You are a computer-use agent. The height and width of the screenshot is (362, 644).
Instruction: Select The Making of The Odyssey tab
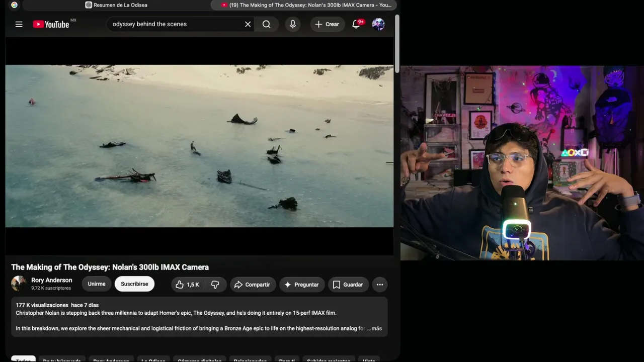305,5
